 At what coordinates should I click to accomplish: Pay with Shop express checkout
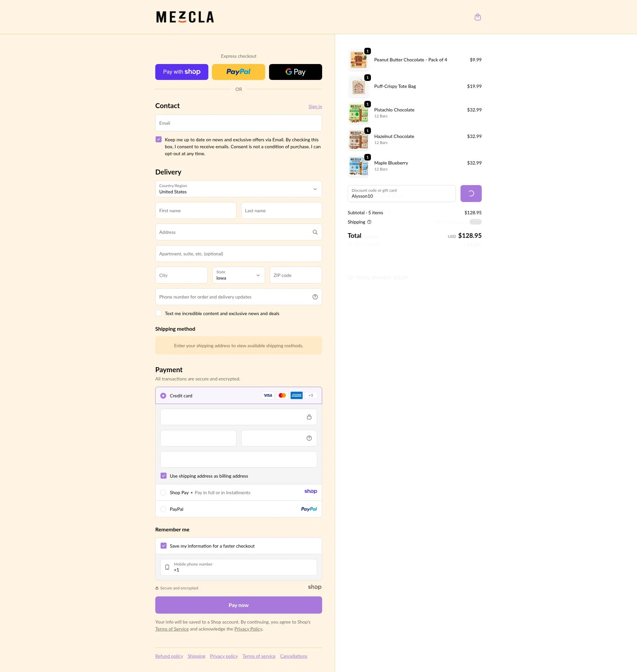click(181, 72)
